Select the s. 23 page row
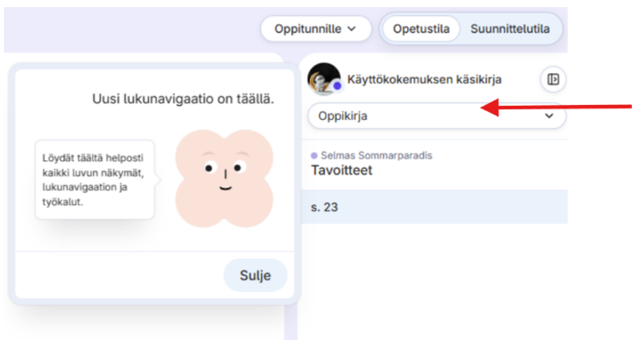Image resolution: width=644 pixels, height=340 pixels. click(436, 207)
